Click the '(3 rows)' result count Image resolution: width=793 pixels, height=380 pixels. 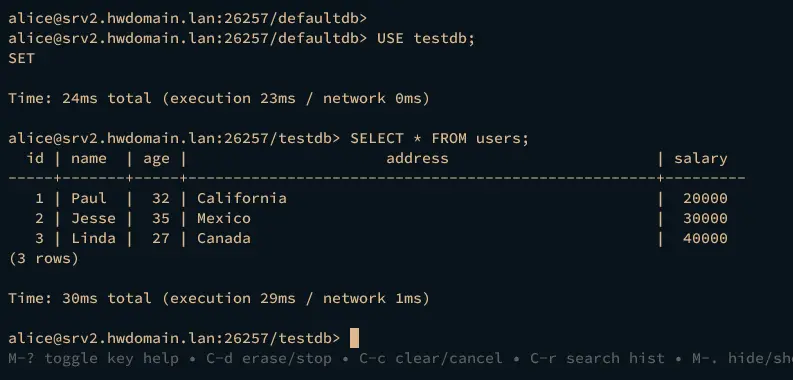coord(43,259)
